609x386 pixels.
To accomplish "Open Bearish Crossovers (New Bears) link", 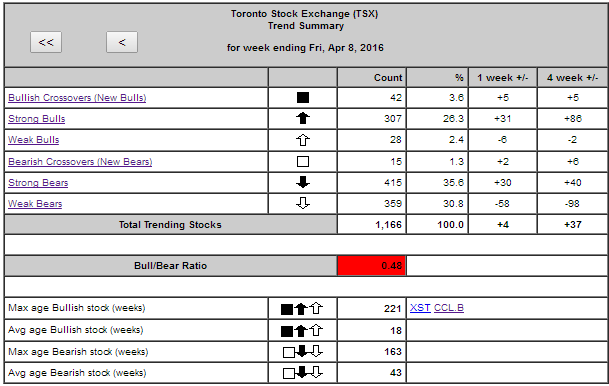I will tap(80, 161).
